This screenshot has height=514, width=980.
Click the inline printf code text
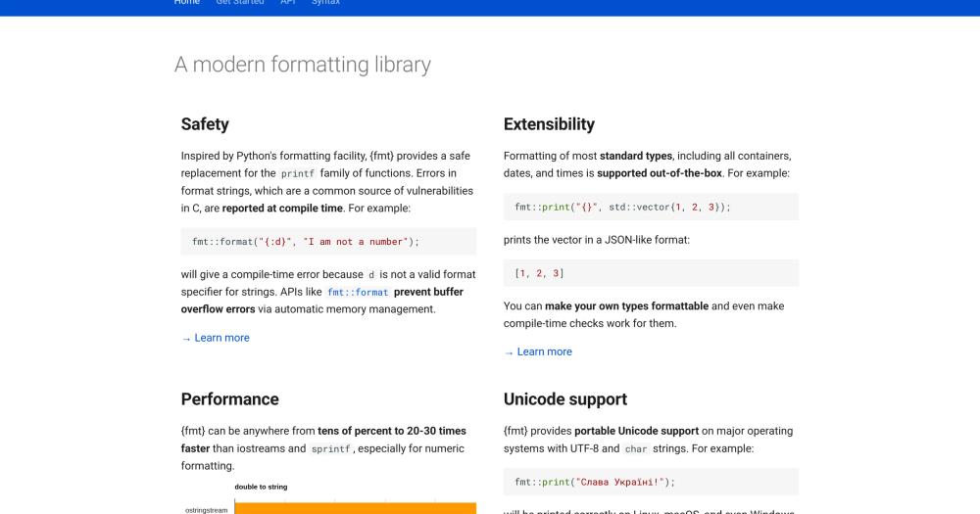tap(298, 173)
